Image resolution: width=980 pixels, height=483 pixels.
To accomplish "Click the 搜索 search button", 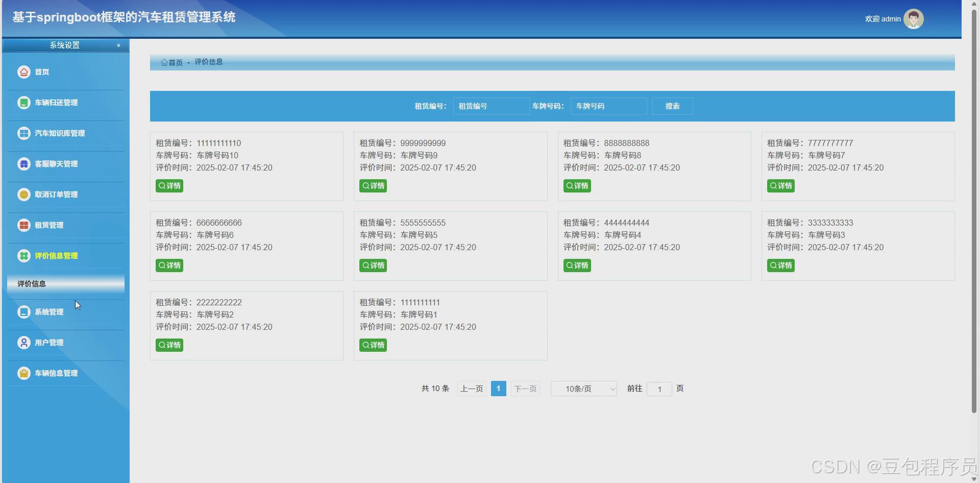I will pos(672,106).
